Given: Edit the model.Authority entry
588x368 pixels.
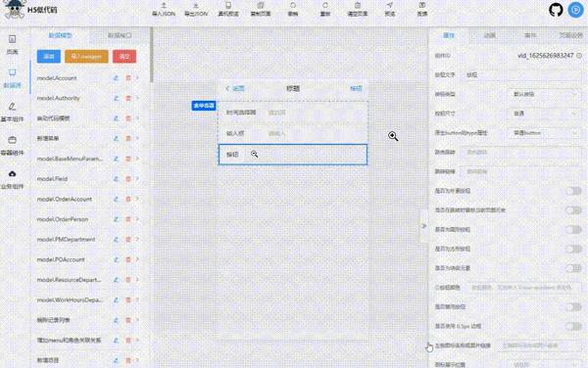Looking at the screenshot, I should tap(117, 98).
